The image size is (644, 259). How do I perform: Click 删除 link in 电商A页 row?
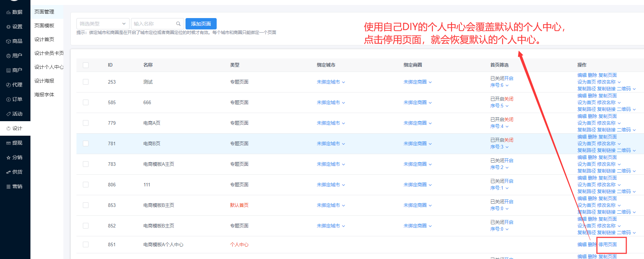pos(593,116)
